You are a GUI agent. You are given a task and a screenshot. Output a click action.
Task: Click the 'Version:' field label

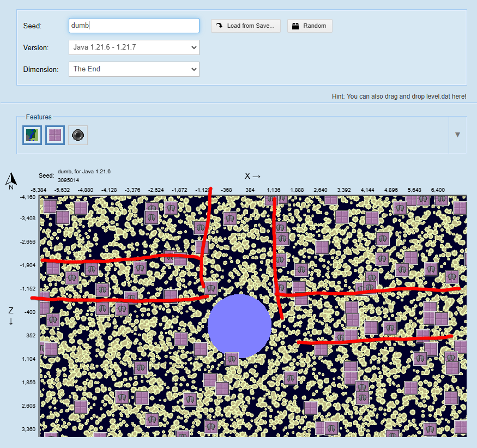pyautogui.click(x=36, y=48)
